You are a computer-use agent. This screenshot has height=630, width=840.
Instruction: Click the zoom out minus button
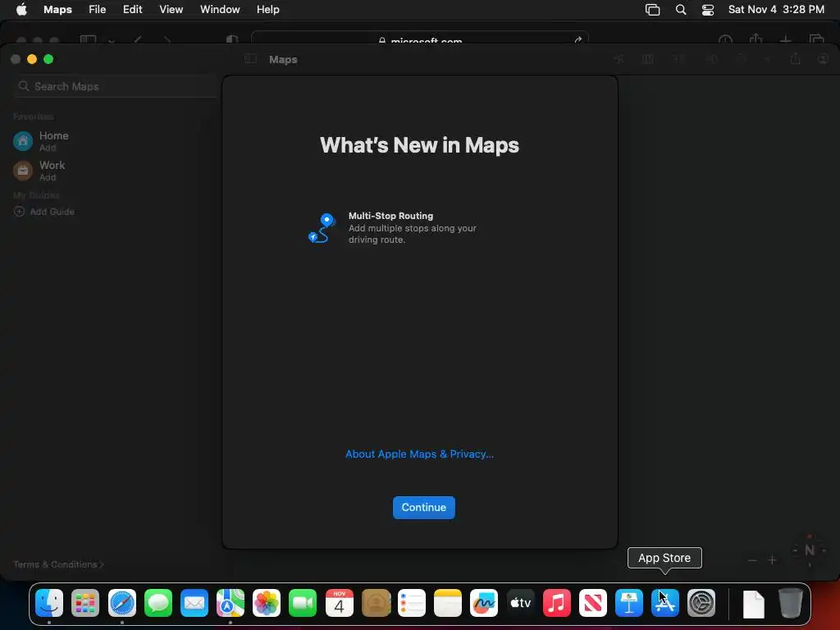click(x=752, y=560)
